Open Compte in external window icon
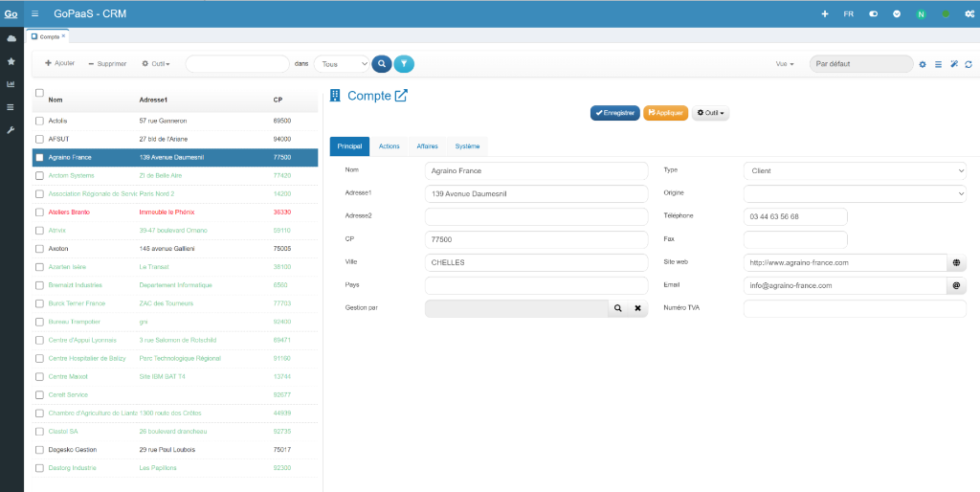This screenshot has height=492, width=980. 401,96
